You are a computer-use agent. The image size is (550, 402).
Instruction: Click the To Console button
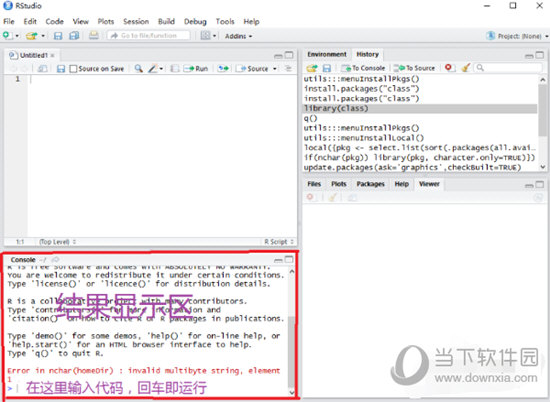click(x=363, y=68)
